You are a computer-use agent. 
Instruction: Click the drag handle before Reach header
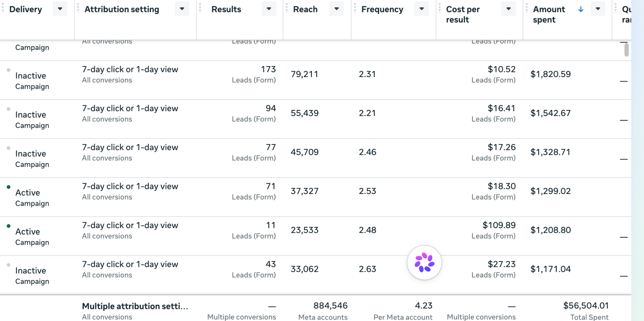pyautogui.click(x=286, y=9)
